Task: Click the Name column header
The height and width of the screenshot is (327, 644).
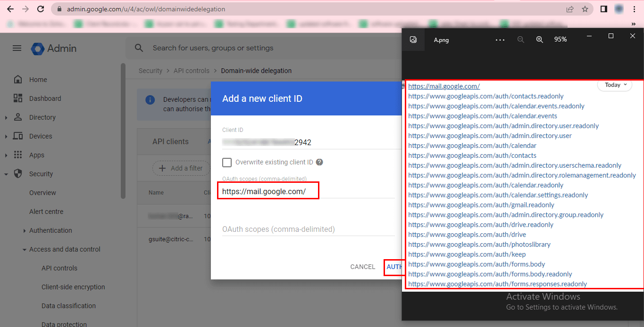Action: click(156, 192)
